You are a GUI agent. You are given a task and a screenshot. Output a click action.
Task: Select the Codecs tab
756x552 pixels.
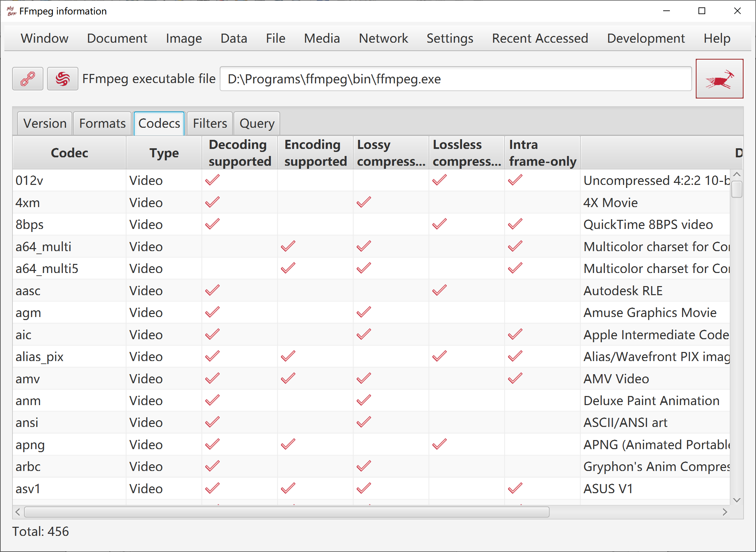159,123
